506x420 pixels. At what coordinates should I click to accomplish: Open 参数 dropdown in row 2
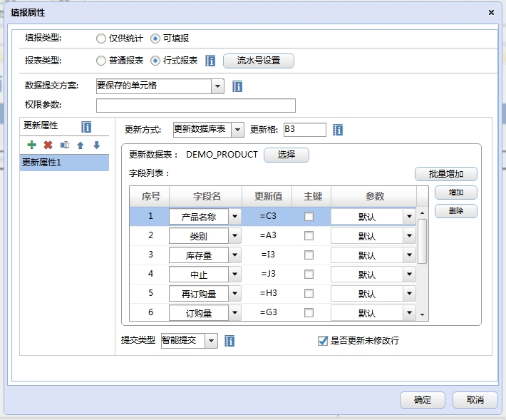(x=409, y=235)
